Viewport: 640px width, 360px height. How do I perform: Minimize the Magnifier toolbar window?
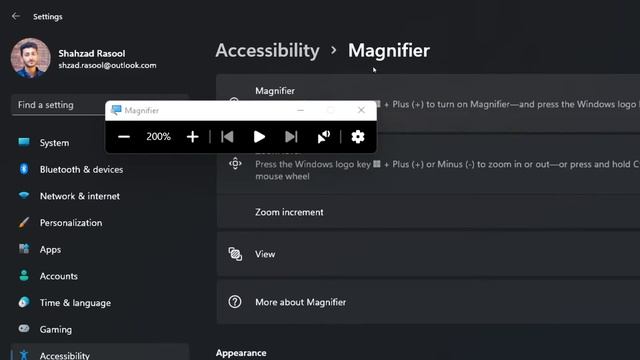click(x=300, y=110)
